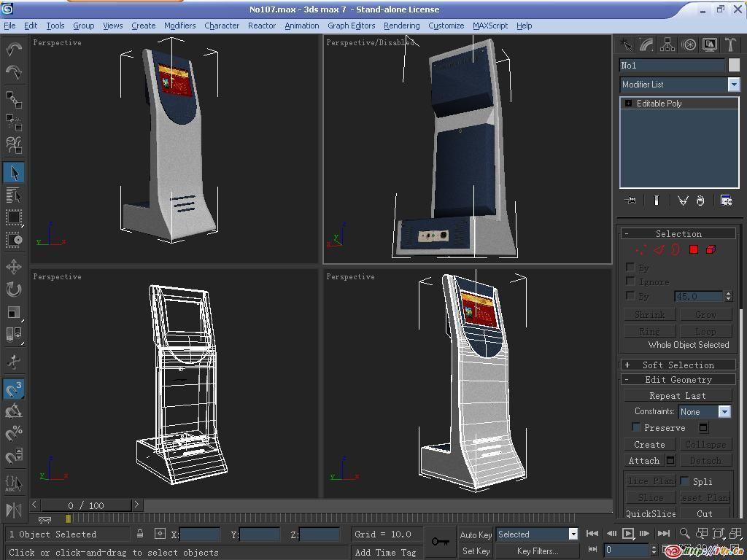Open the Graph Editors menu
747x560 pixels.
[351, 26]
